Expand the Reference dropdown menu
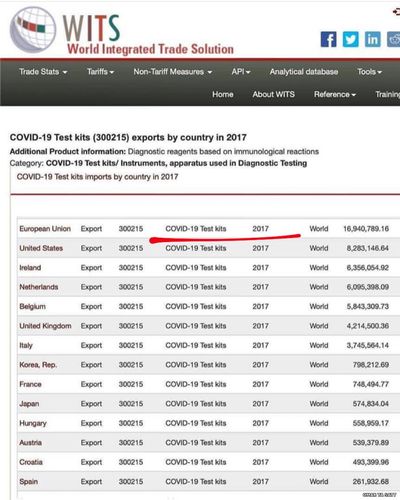 [335, 94]
